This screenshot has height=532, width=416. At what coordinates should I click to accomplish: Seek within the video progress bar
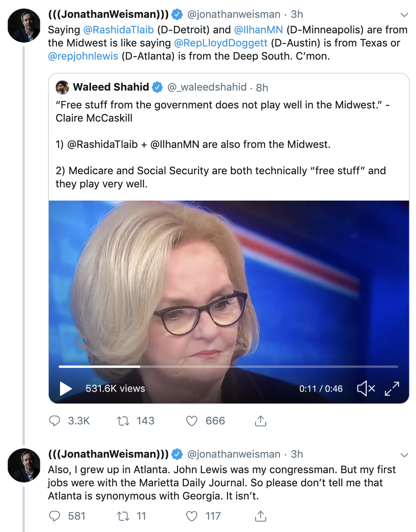click(229, 366)
